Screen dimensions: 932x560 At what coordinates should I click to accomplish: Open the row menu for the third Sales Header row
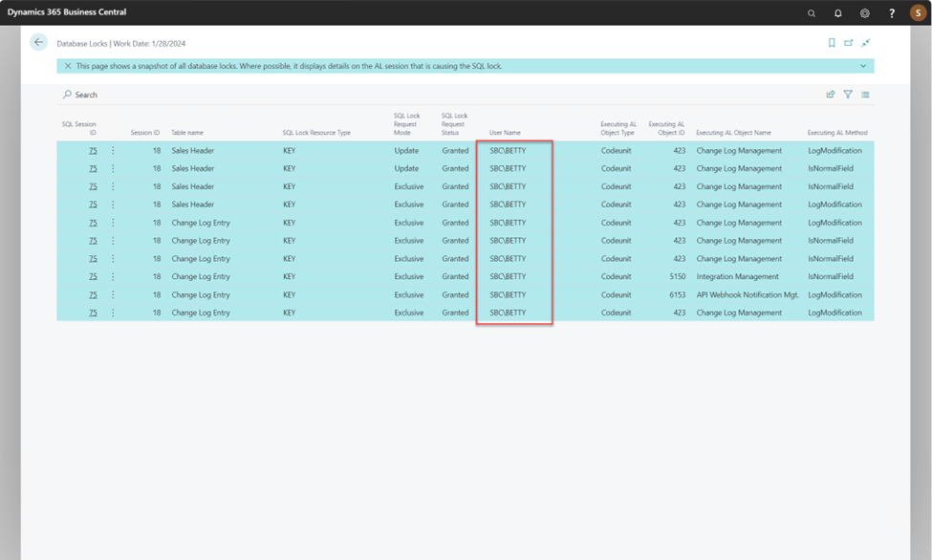pyautogui.click(x=113, y=186)
